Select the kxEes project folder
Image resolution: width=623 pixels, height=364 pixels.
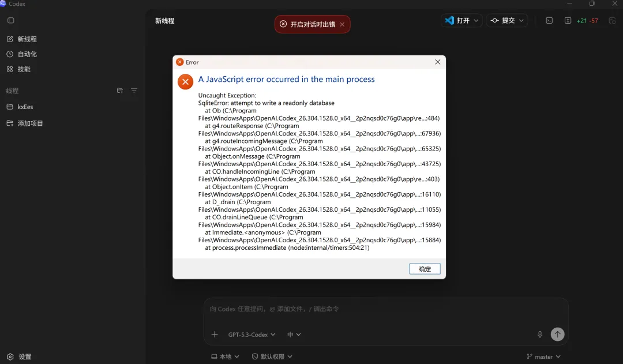20,107
